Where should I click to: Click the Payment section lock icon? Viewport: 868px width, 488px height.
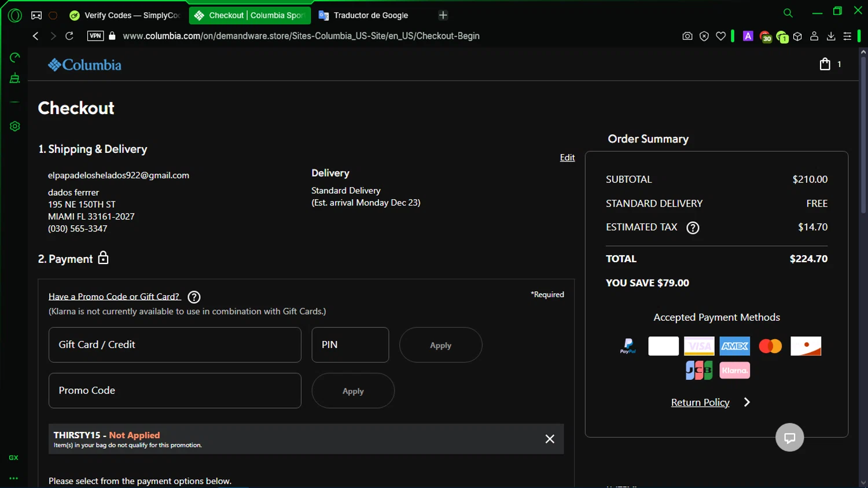(103, 258)
